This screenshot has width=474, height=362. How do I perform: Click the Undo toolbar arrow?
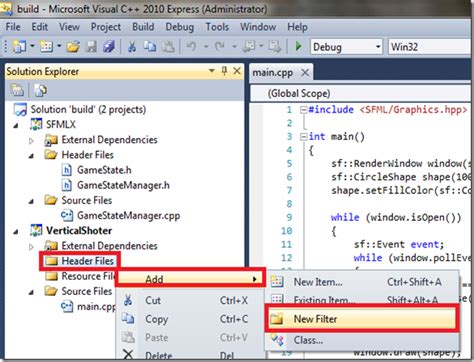(191, 46)
